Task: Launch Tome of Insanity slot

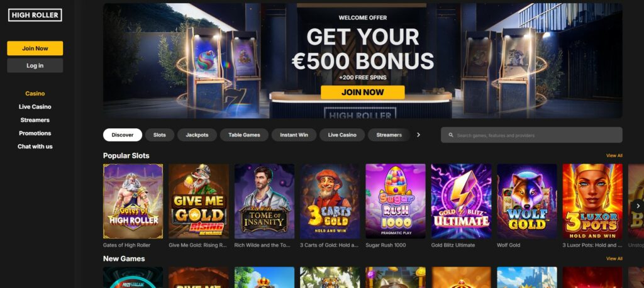Action: 264,201
